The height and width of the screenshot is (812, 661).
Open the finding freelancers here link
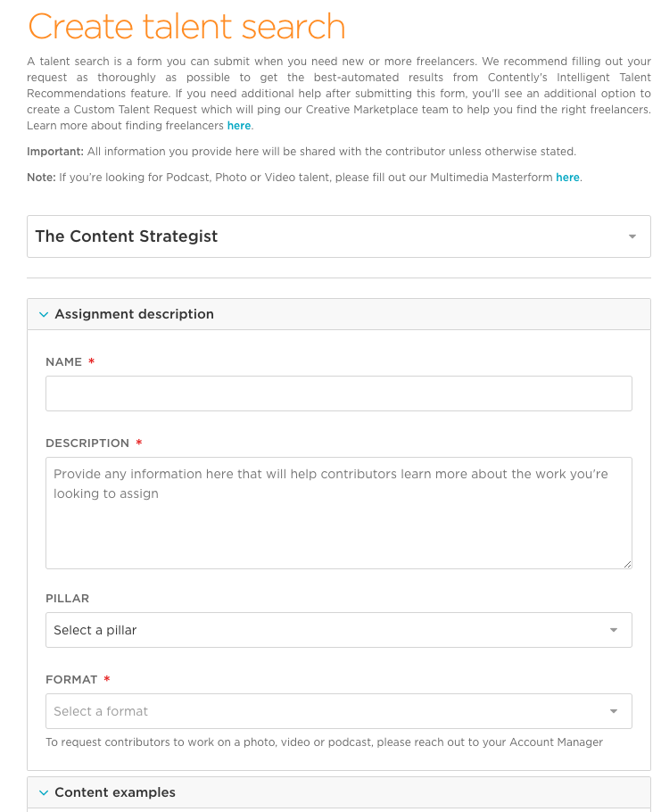pos(238,126)
